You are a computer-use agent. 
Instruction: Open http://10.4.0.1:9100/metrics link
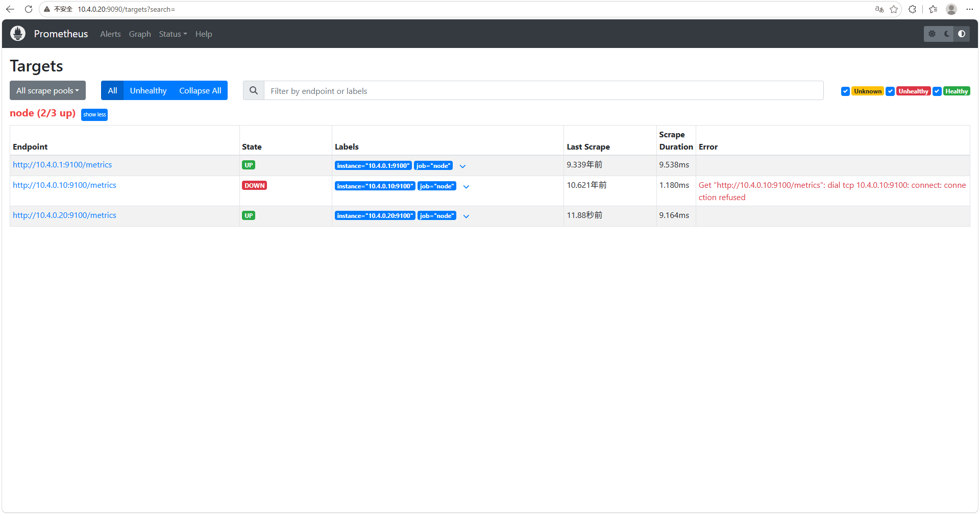(62, 165)
